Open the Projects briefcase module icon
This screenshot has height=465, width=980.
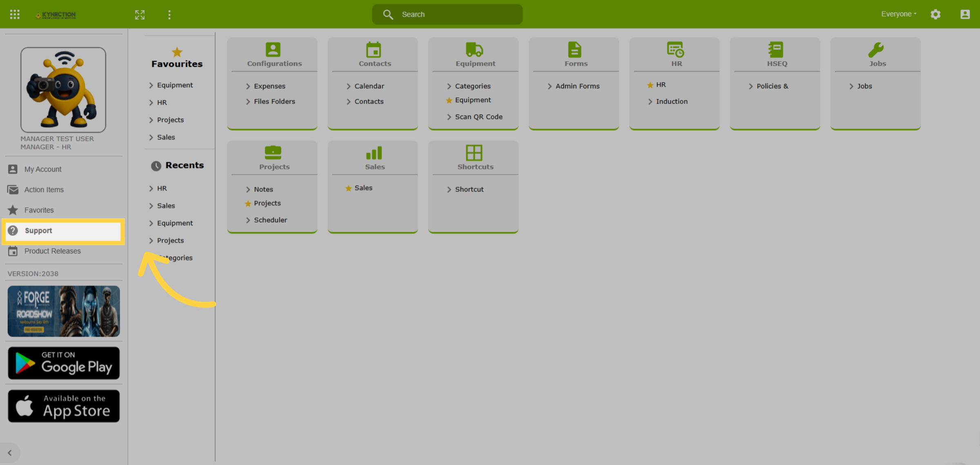pos(273,152)
